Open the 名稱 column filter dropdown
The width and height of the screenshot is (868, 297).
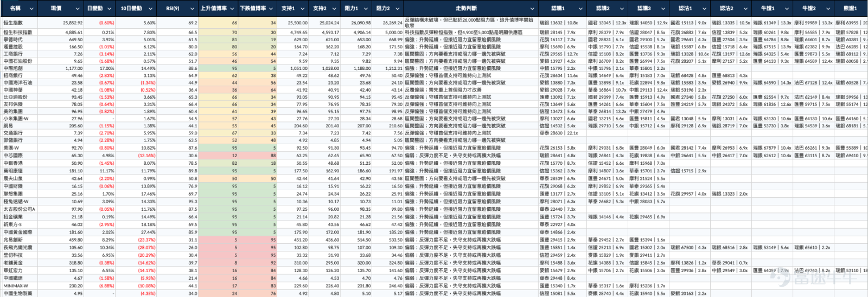(31, 9)
